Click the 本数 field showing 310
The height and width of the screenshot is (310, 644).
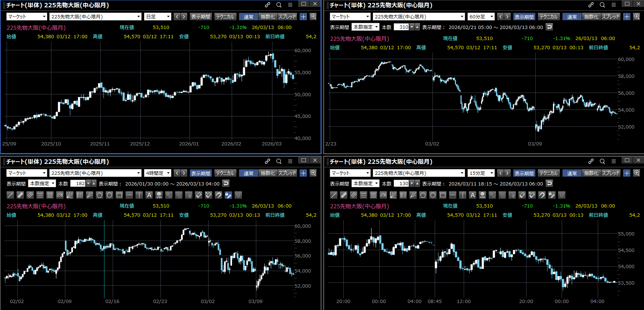point(401,27)
